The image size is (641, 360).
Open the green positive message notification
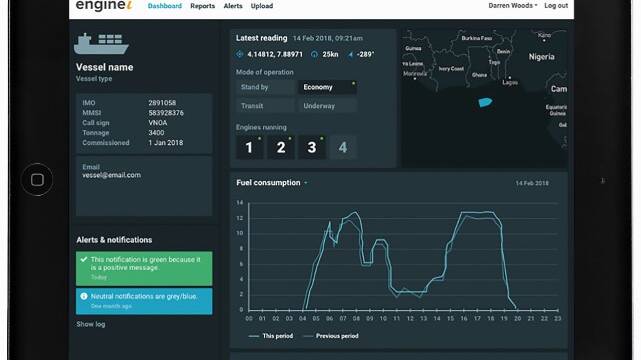(x=144, y=268)
